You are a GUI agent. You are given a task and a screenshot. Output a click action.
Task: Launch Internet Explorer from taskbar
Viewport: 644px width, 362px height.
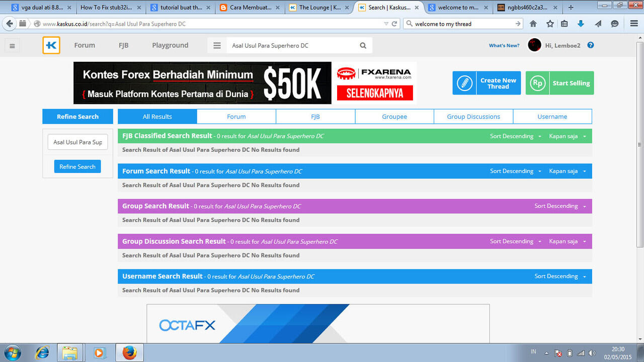(x=42, y=353)
